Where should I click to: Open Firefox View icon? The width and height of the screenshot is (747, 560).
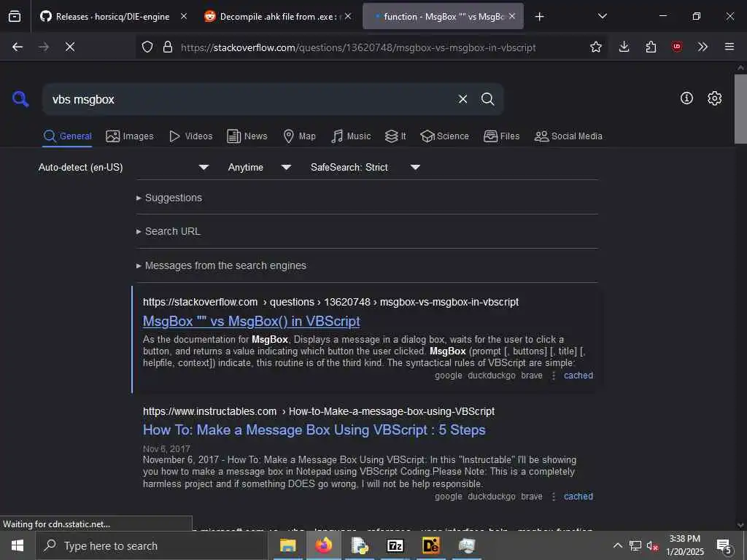click(x=15, y=17)
